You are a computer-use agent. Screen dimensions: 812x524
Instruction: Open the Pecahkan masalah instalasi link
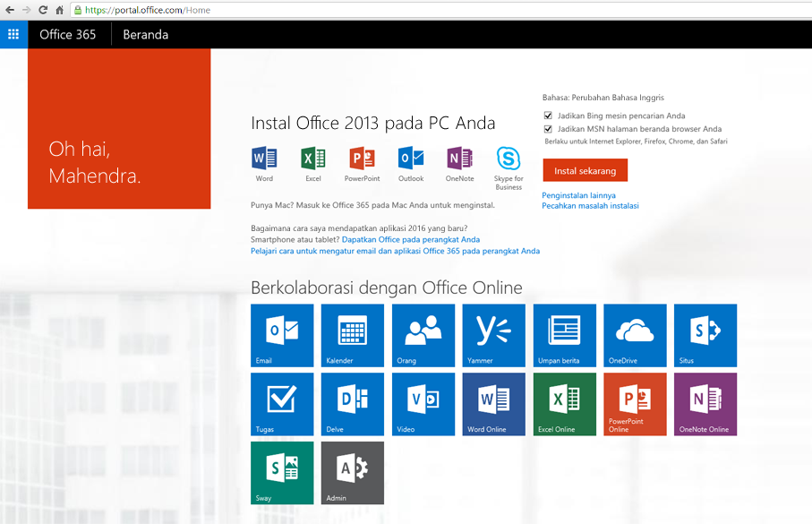[x=590, y=206]
